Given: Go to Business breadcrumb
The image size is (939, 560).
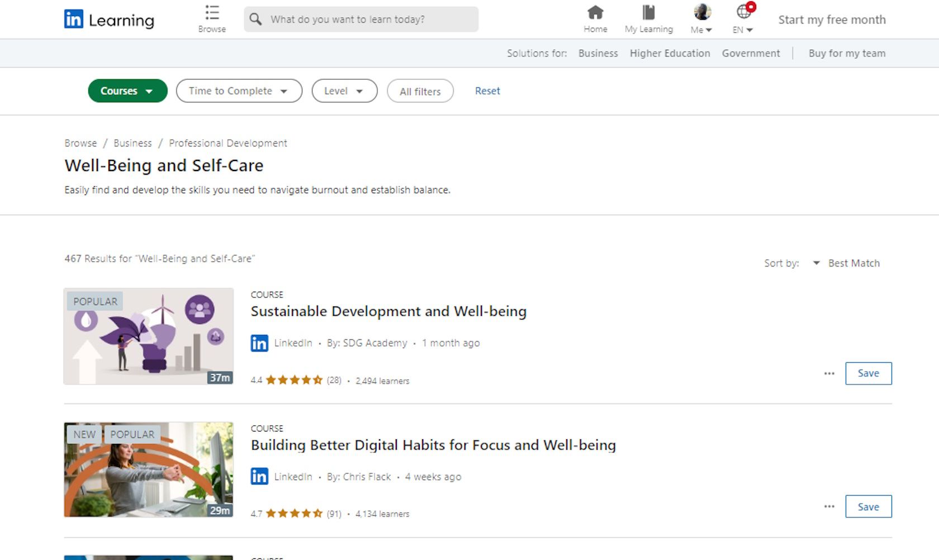Looking at the screenshot, I should 132,143.
